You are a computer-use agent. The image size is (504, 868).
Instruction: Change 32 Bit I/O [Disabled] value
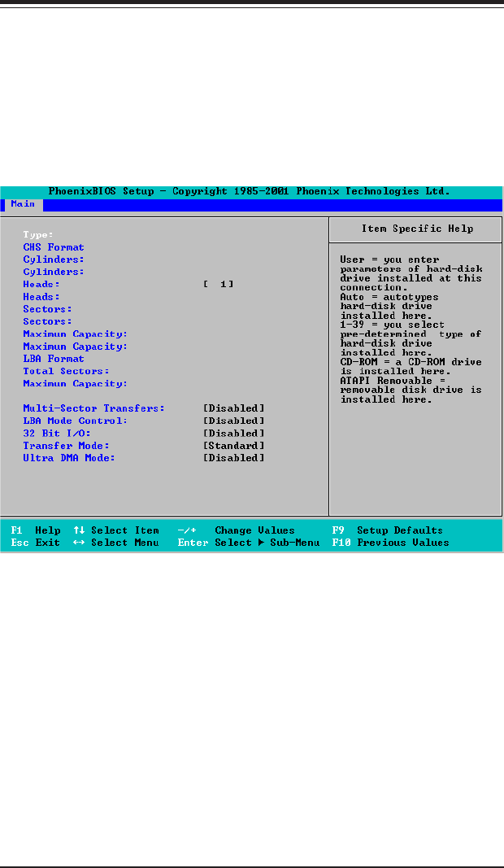[234, 434]
